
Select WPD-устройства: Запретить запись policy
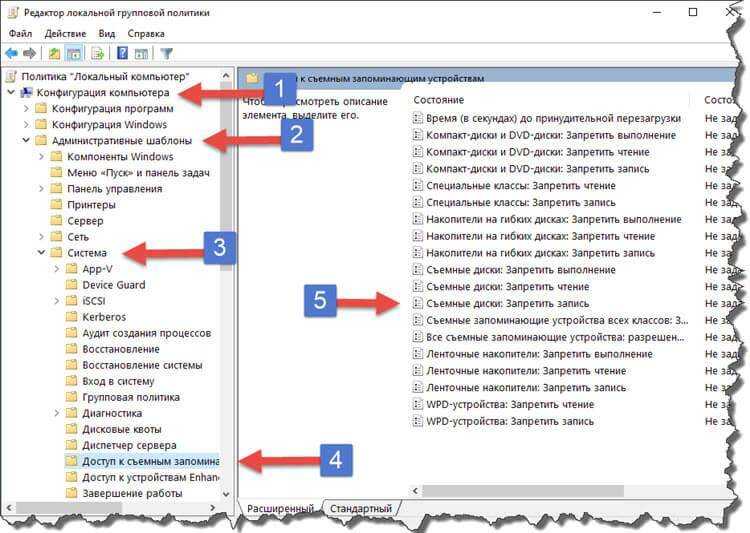(510, 422)
